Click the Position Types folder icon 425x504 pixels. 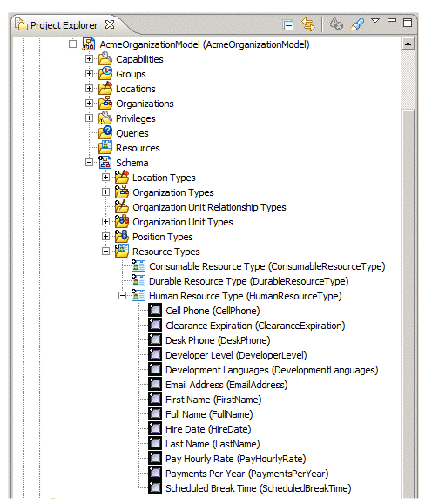[x=122, y=236]
